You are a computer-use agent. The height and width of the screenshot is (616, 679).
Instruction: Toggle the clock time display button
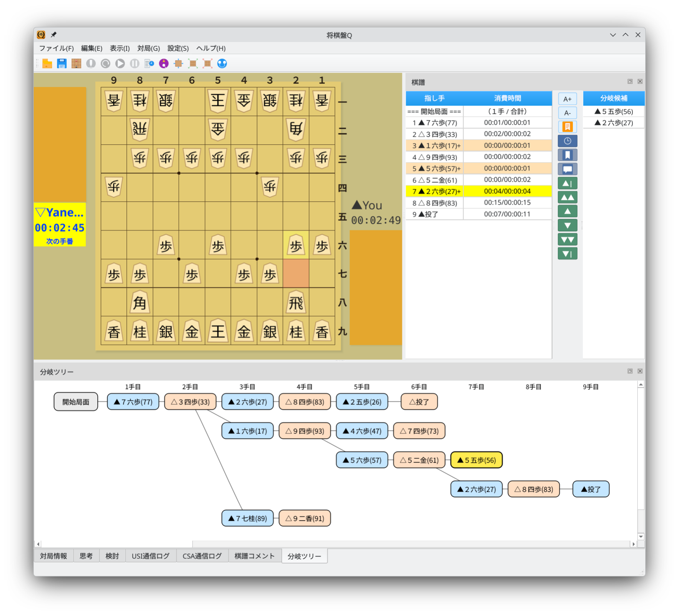click(567, 141)
